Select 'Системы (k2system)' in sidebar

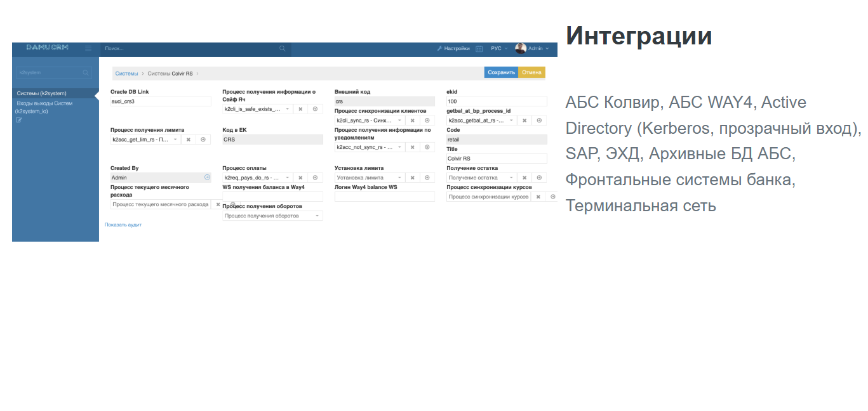point(55,93)
